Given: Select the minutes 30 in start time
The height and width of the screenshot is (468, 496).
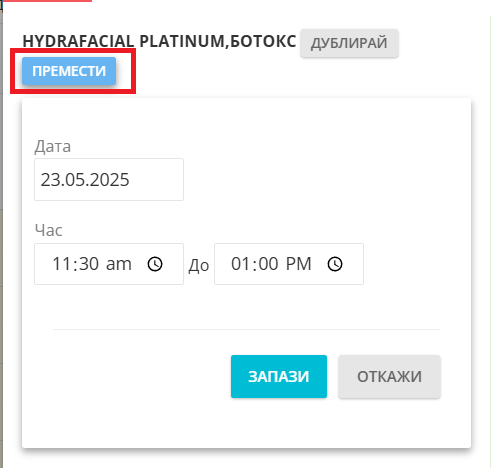Looking at the screenshot, I should 89,264.
